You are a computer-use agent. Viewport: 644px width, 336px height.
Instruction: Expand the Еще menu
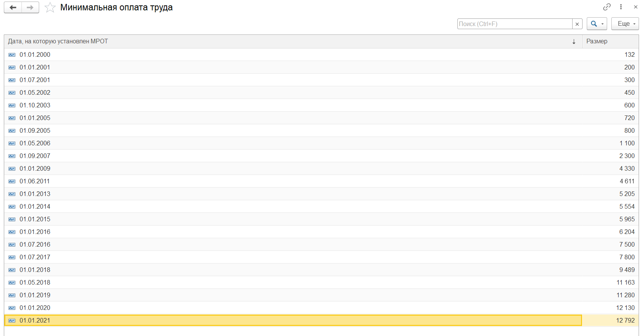tap(625, 24)
